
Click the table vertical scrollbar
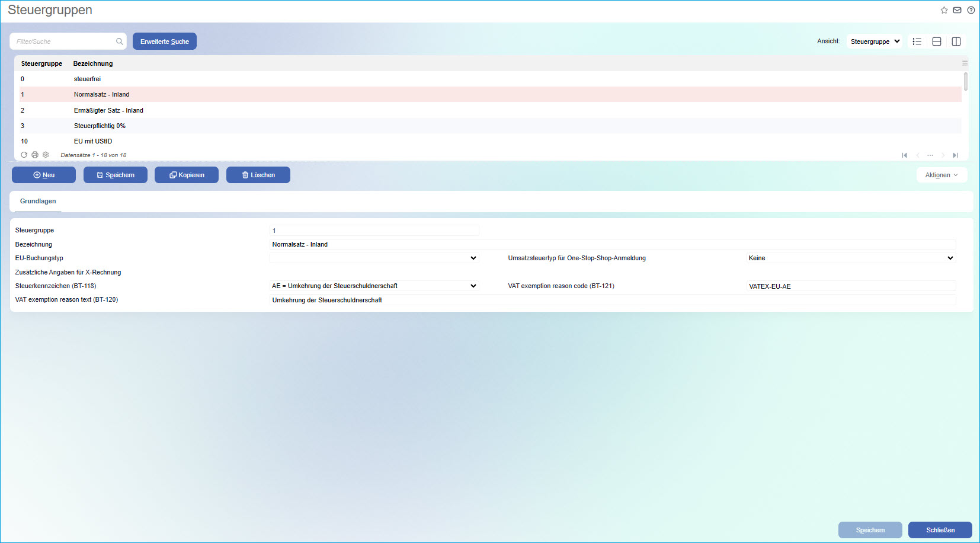(965, 81)
